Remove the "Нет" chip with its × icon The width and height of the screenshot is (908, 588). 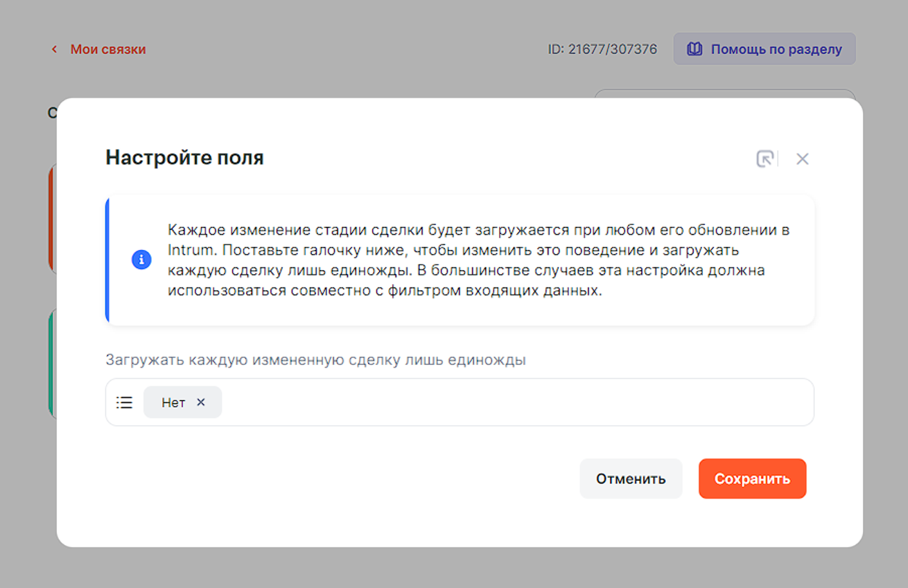click(201, 402)
